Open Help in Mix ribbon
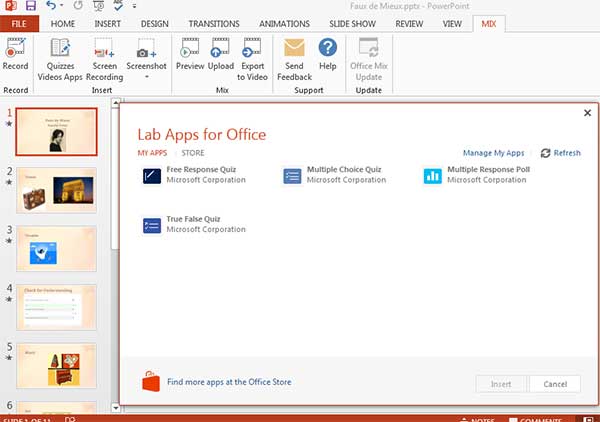Viewport: 600px width, 422px height. [x=328, y=54]
